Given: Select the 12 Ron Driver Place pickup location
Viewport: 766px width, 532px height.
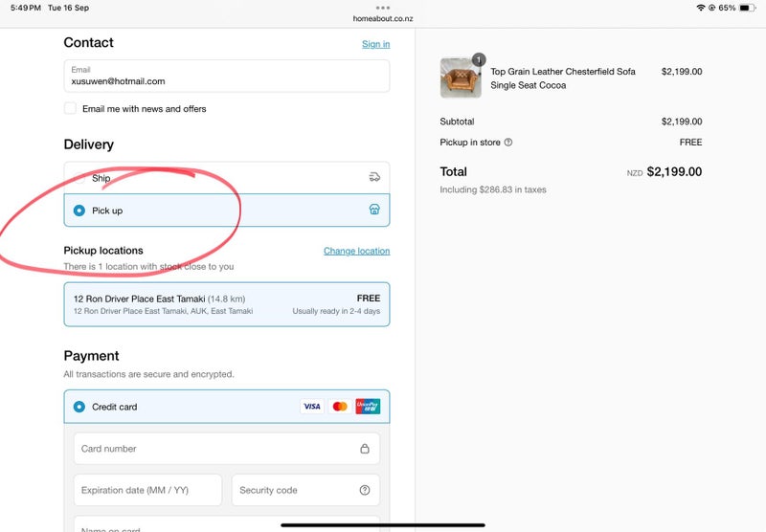Looking at the screenshot, I should pos(226,304).
